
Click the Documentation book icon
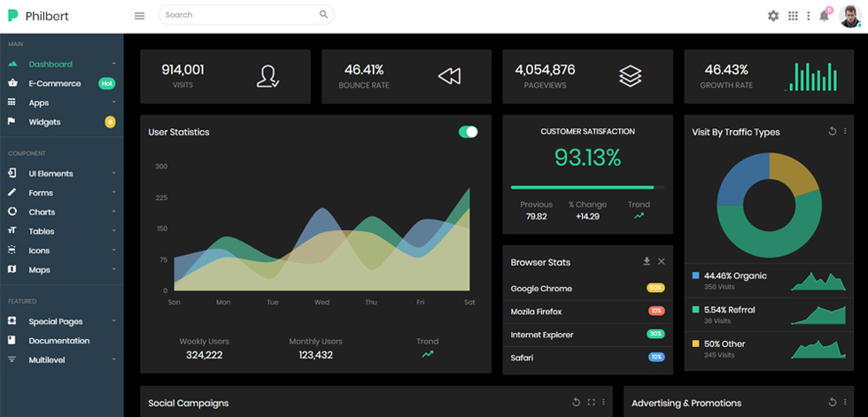point(12,340)
